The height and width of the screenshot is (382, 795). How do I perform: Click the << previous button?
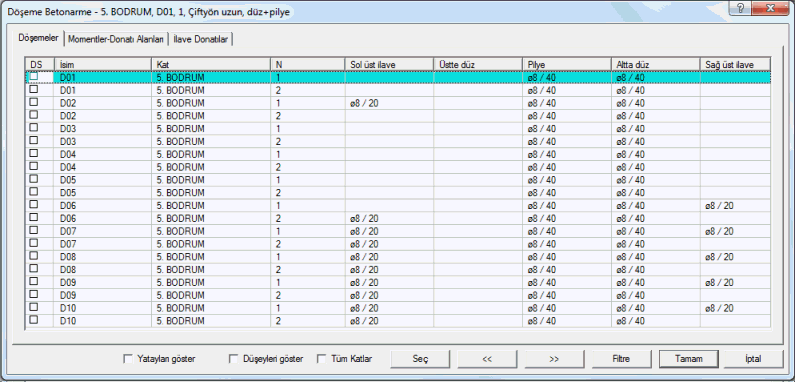(487, 359)
